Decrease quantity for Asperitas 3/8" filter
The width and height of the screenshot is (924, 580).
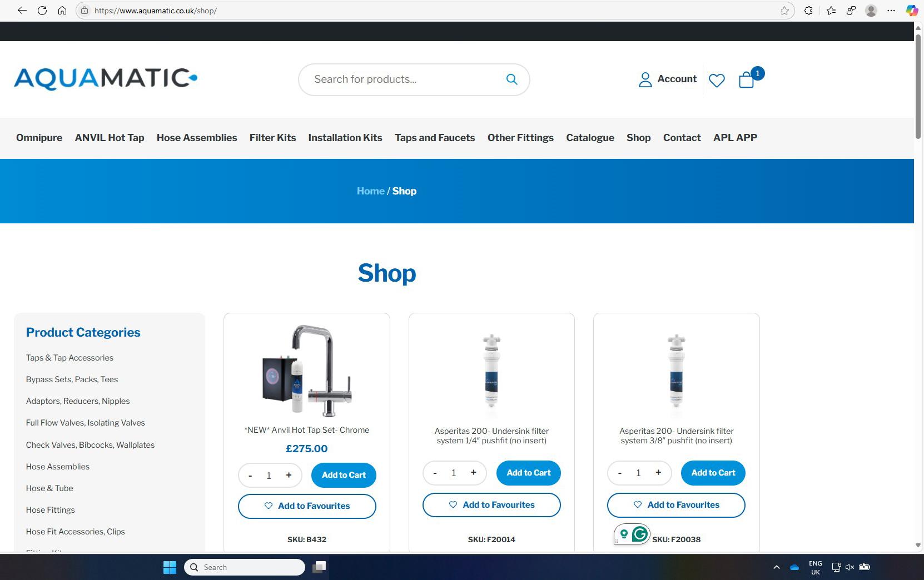pyautogui.click(x=620, y=473)
